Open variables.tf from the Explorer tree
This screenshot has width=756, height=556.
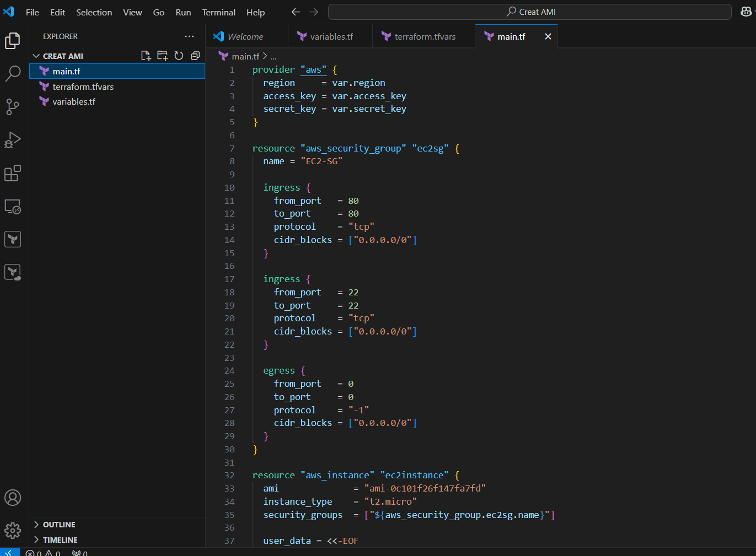[117, 101]
